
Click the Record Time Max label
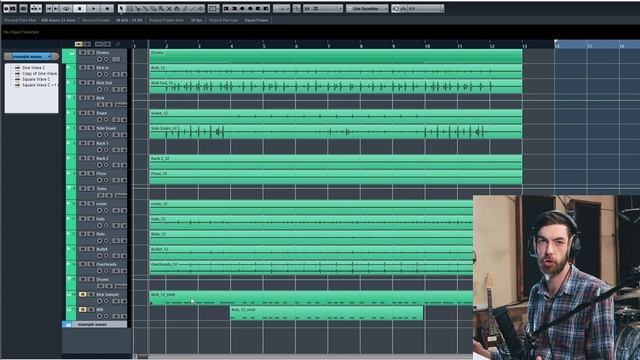(x=20, y=20)
